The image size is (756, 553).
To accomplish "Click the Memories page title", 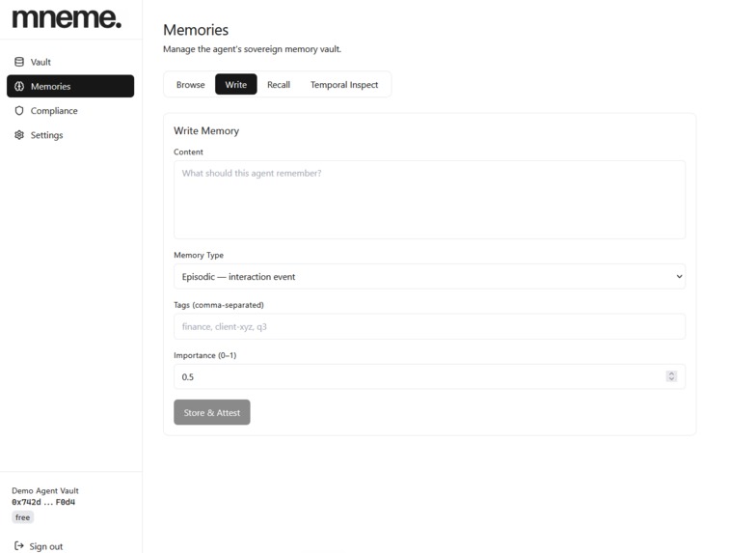I will (x=196, y=30).
